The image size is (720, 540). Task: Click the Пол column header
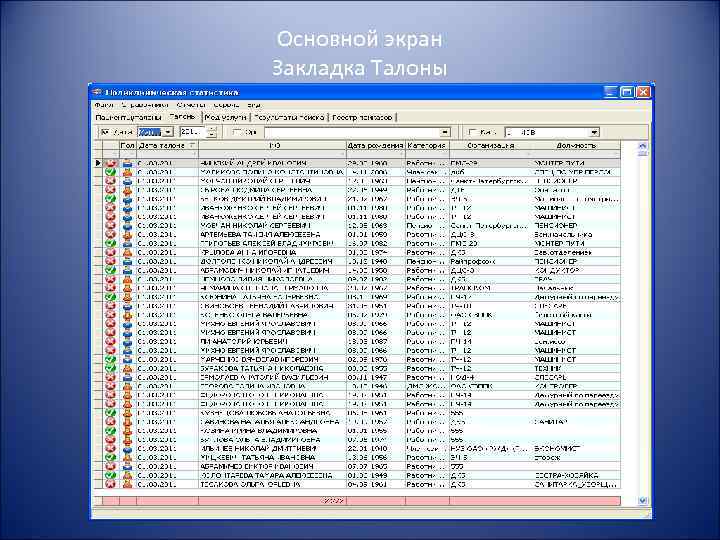pyautogui.click(x=127, y=146)
